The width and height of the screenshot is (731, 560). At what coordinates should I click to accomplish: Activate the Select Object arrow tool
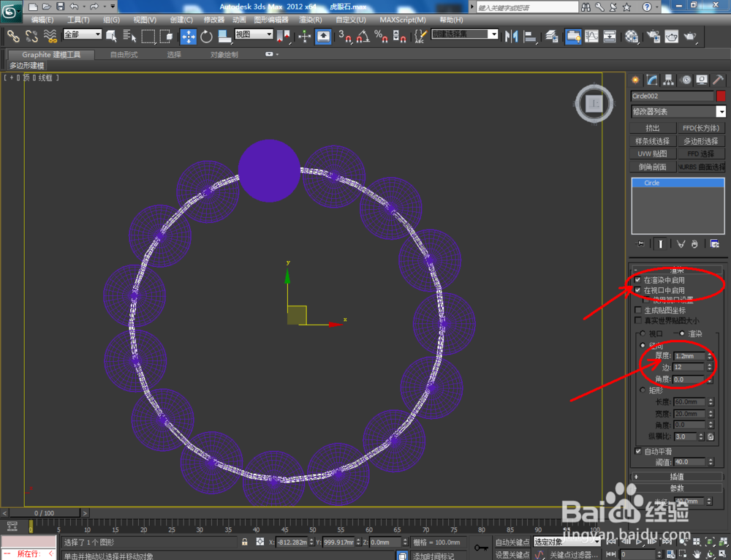[111, 36]
